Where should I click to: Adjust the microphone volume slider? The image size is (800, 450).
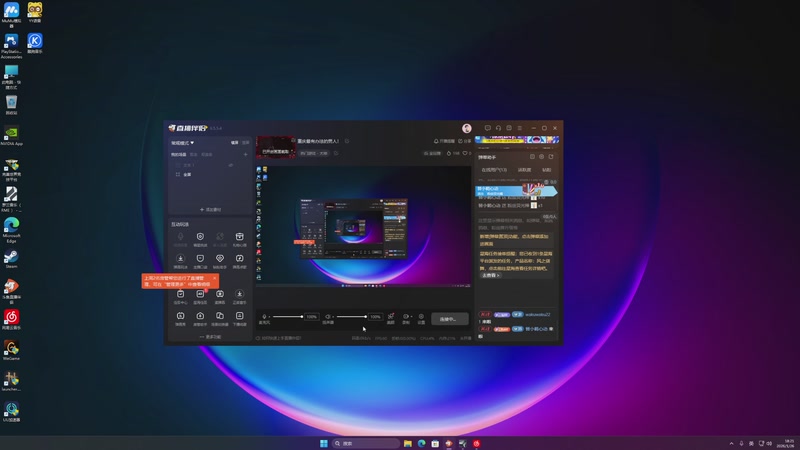click(288, 317)
